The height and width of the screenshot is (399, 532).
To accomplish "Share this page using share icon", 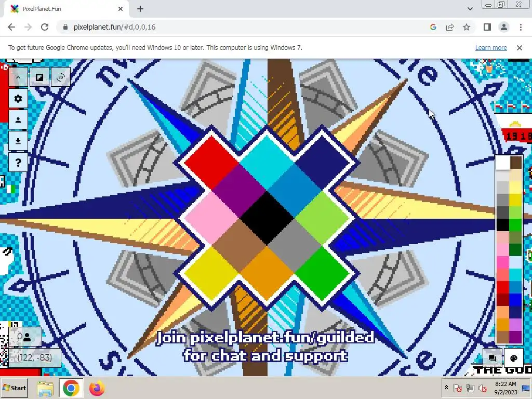I will click(x=450, y=27).
